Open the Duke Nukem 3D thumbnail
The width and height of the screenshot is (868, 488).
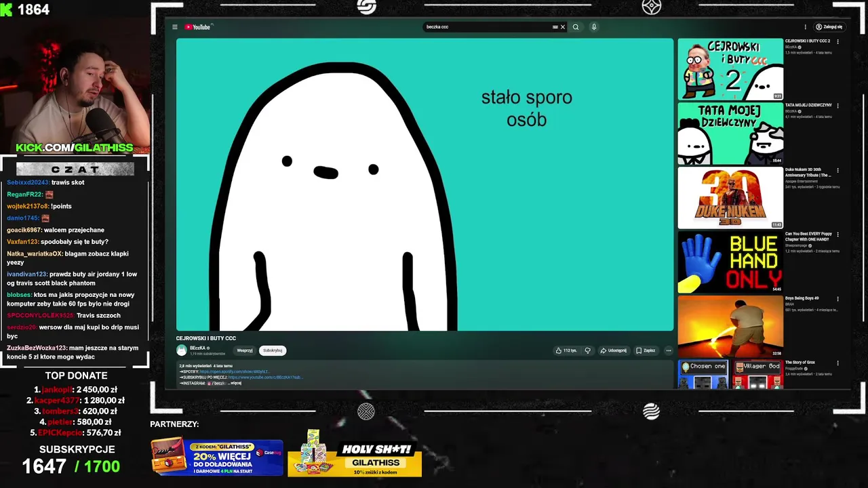click(x=730, y=198)
